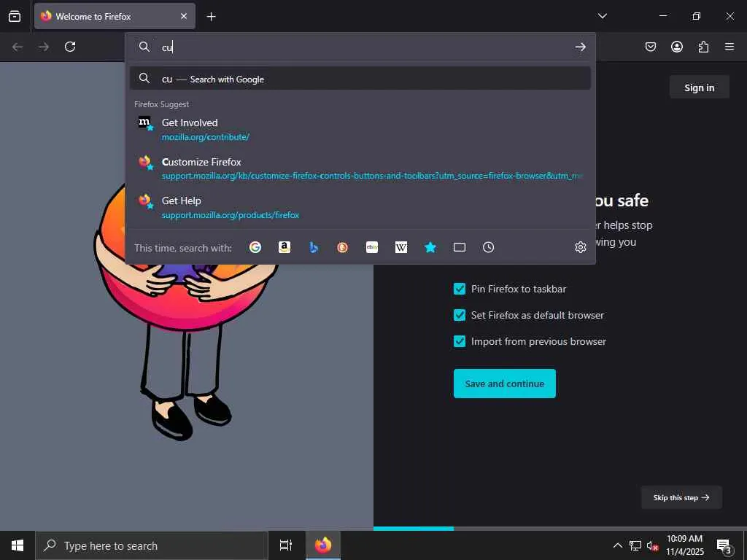Open the Customize Firefox suggestion
The width and height of the screenshot is (747, 560).
tap(360, 168)
